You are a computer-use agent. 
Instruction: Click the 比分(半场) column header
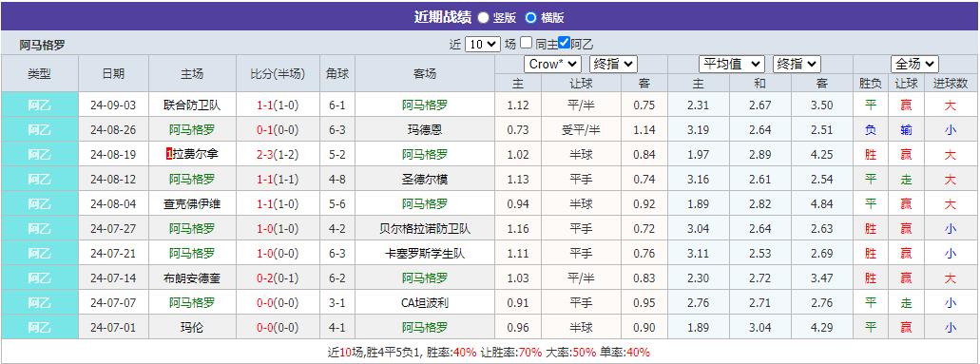tap(278, 74)
